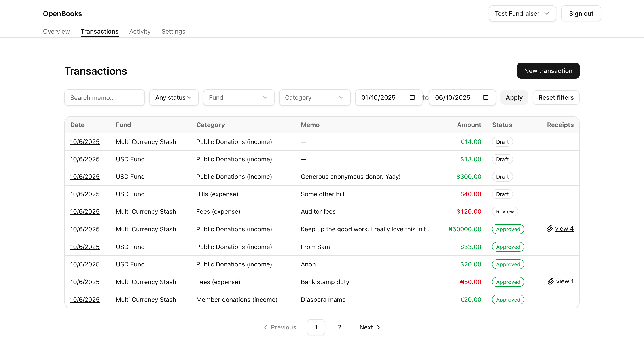Click the New transaction button
Screen dimensions: 644x363
tap(548, 71)
